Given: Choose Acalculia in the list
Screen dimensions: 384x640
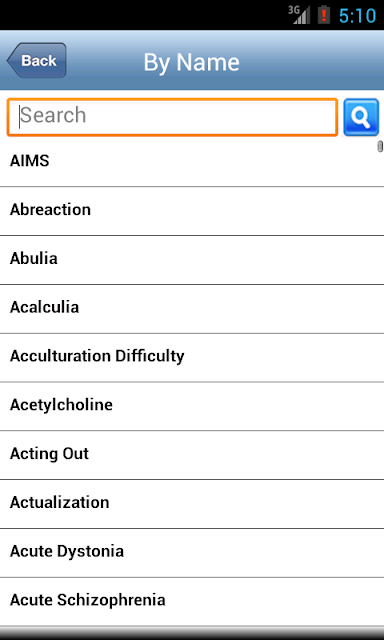Looking at the screenshot, I should coord(192,309).
